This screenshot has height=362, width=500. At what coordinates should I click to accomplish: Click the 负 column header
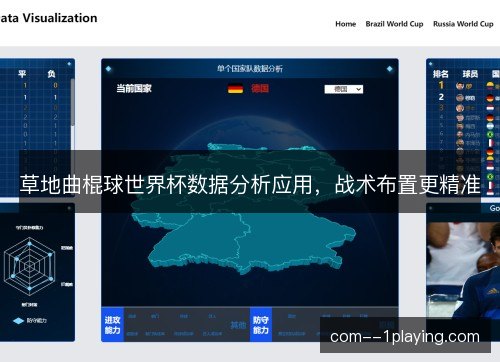[x=51, y=74]
